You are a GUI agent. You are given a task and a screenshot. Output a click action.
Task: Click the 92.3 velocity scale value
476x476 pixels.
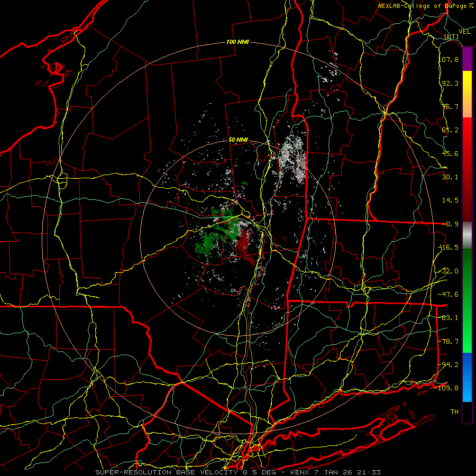[x=450, y=83]
